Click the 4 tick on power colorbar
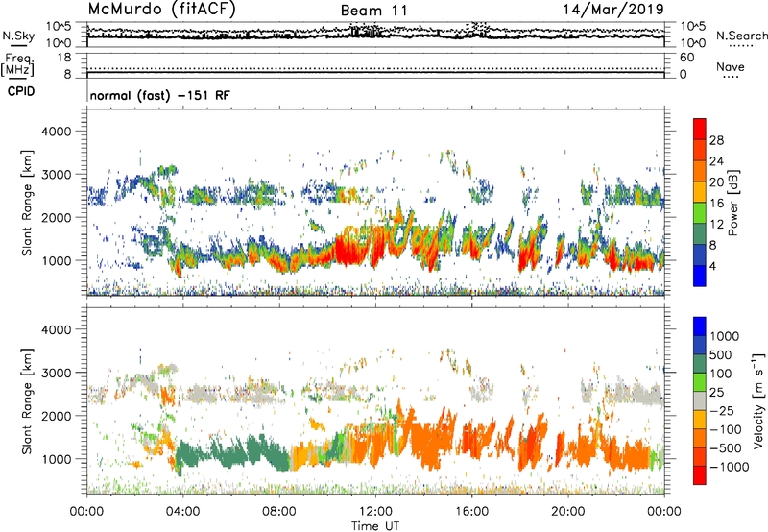This screenshot has width=768, height=532. [712, 266]
